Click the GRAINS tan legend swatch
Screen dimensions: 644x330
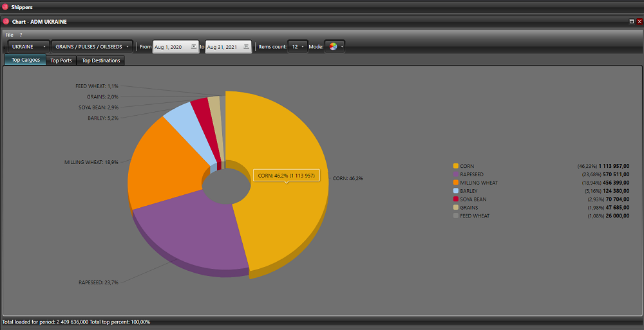point(455,207)
